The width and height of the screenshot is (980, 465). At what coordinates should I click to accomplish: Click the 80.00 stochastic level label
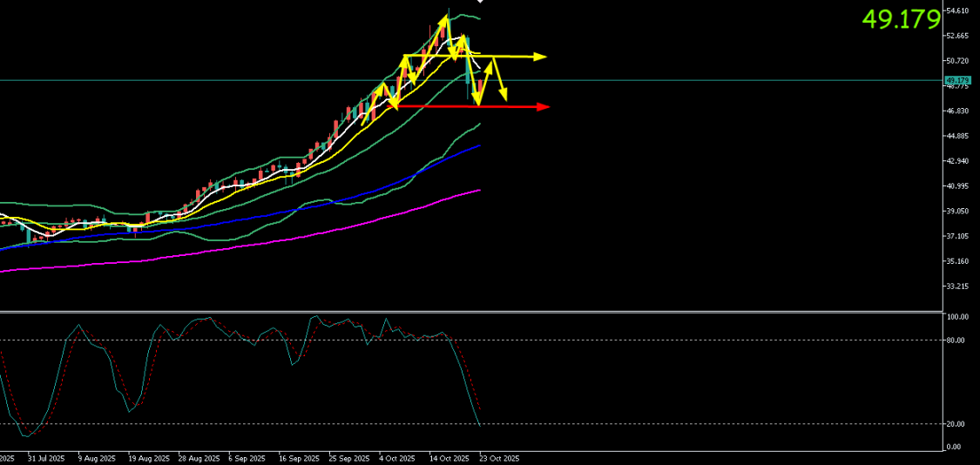955,340
